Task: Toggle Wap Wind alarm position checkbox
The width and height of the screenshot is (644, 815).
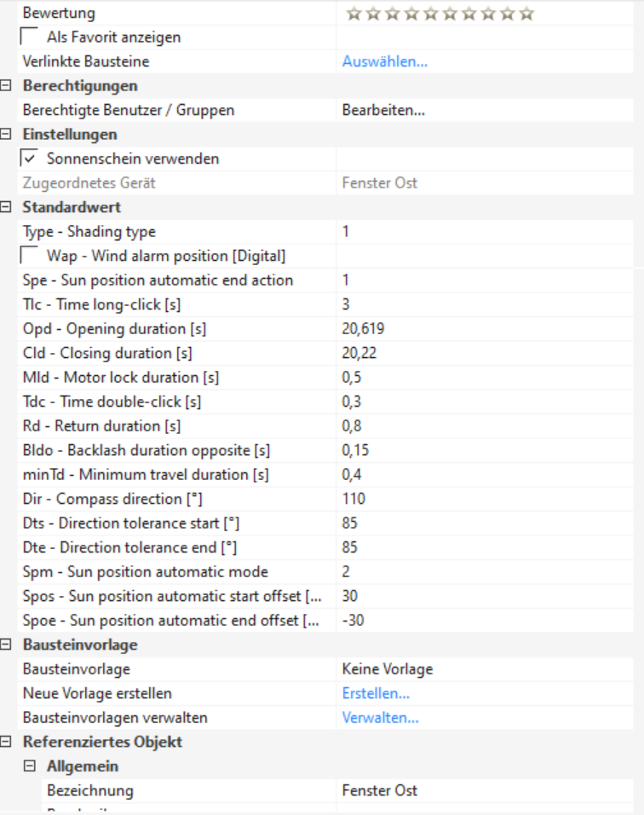Action: [x=29, y=256]
